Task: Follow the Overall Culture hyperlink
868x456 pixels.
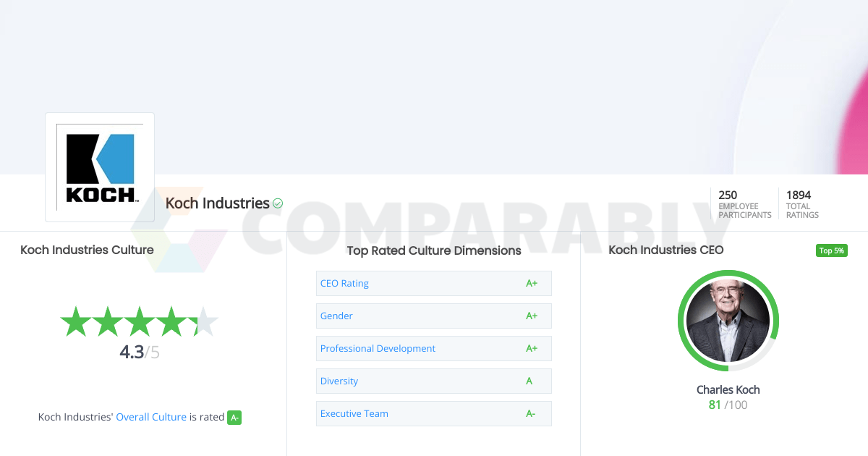Action: point(151,417)
